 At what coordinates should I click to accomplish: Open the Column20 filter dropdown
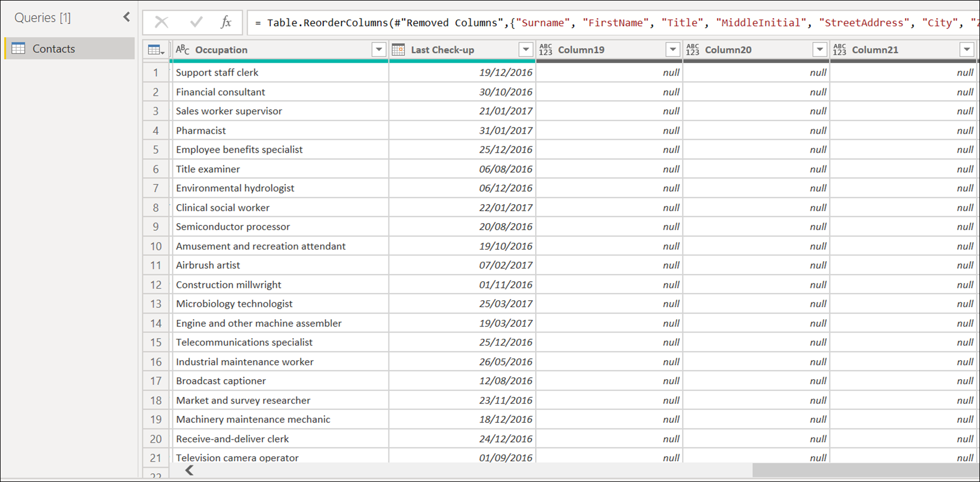click(820, 50)
